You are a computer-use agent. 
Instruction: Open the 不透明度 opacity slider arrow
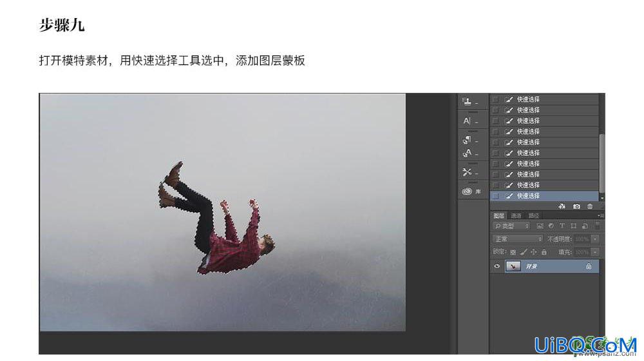(595, 239)
